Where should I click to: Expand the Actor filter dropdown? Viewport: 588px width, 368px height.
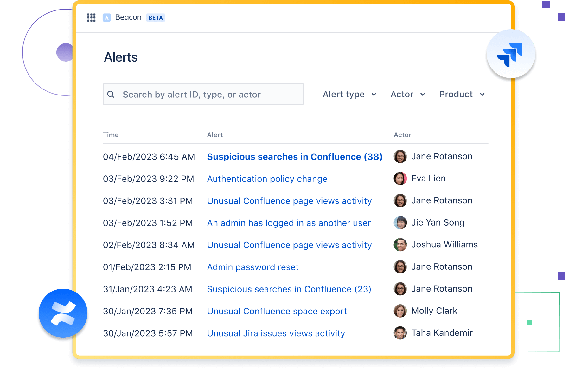(x=408, y=94)
